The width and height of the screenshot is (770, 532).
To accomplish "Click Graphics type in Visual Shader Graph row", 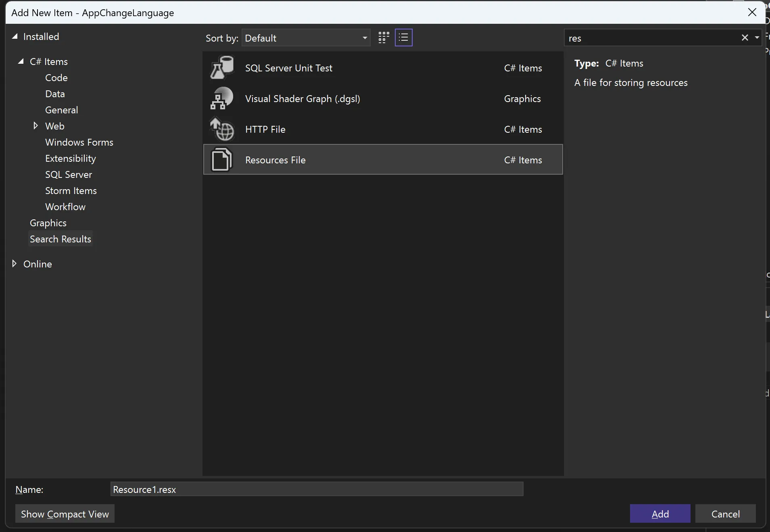I will pyautogui.click(x=522, y=98).
